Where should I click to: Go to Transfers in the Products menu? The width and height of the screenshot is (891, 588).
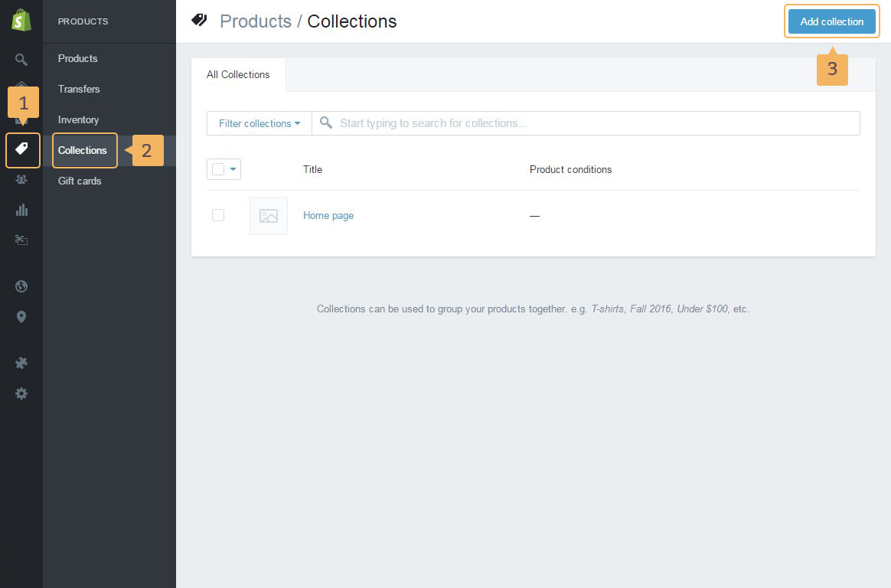click(79, 89)
